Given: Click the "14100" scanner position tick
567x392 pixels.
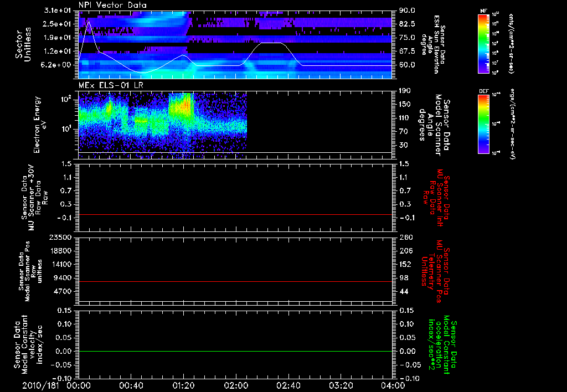Looking at the screenshot, I should click(60, 264).
